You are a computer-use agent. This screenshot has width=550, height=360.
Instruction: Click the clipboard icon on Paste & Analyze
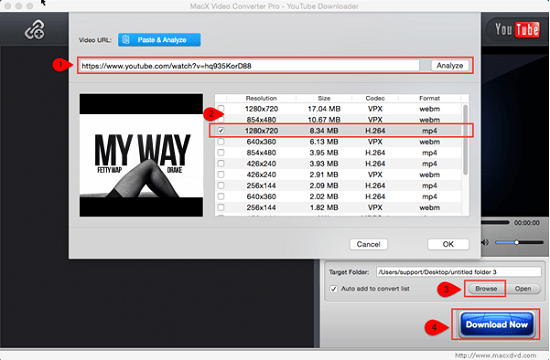[x=126, y=40]
